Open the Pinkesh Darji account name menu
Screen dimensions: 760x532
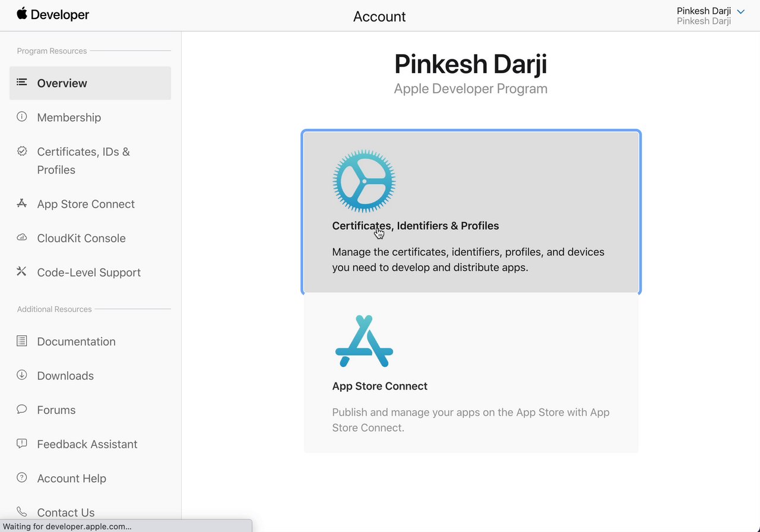coord(704,11)
